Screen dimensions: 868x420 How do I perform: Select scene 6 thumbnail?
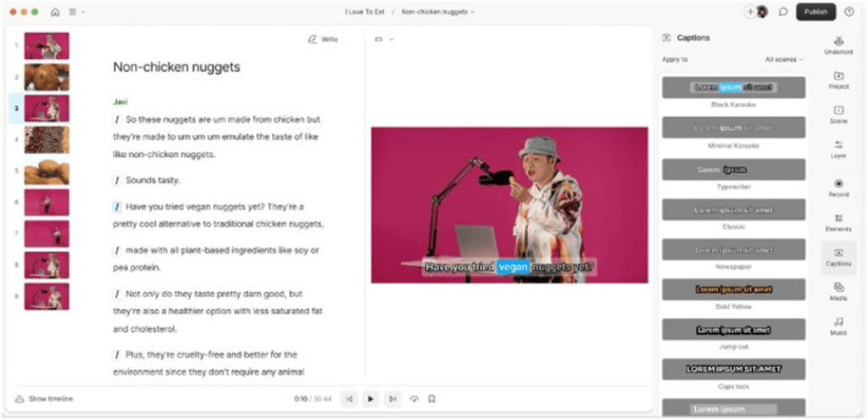tap(47, 203)
